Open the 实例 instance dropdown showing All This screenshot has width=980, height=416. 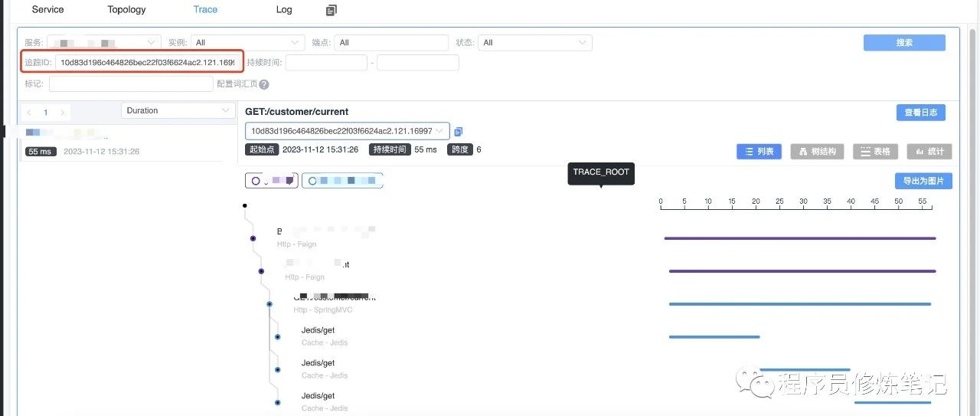pos(248,43)
